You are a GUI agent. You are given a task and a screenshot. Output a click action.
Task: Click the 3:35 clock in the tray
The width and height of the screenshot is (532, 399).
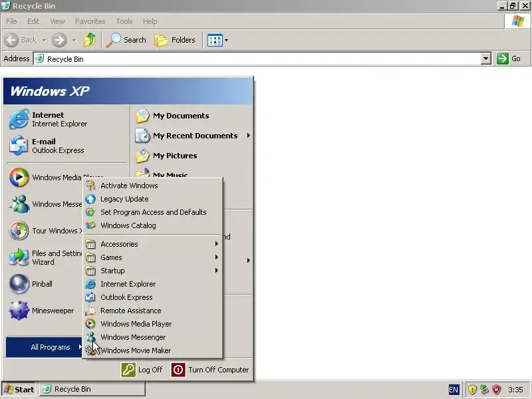point(515,390)
